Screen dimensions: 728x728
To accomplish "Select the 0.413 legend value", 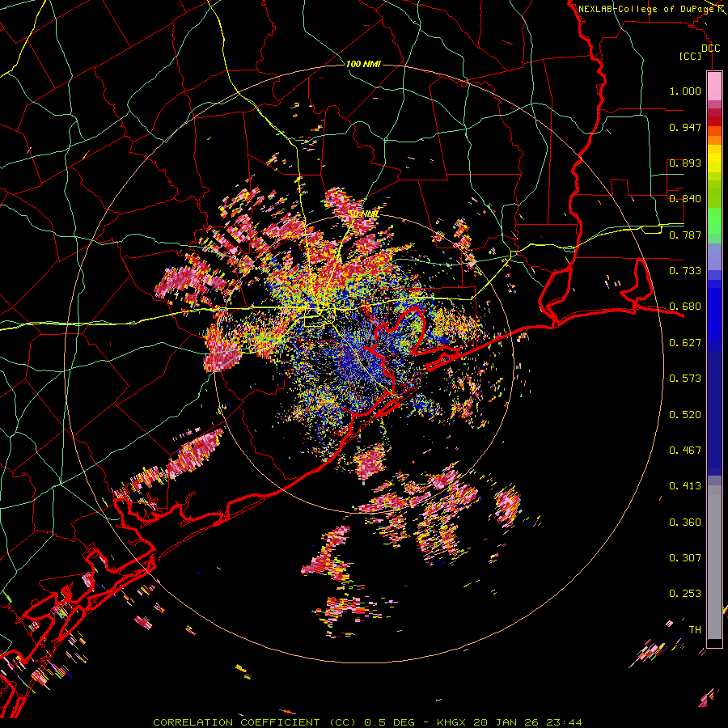I will tap(685, 486).
